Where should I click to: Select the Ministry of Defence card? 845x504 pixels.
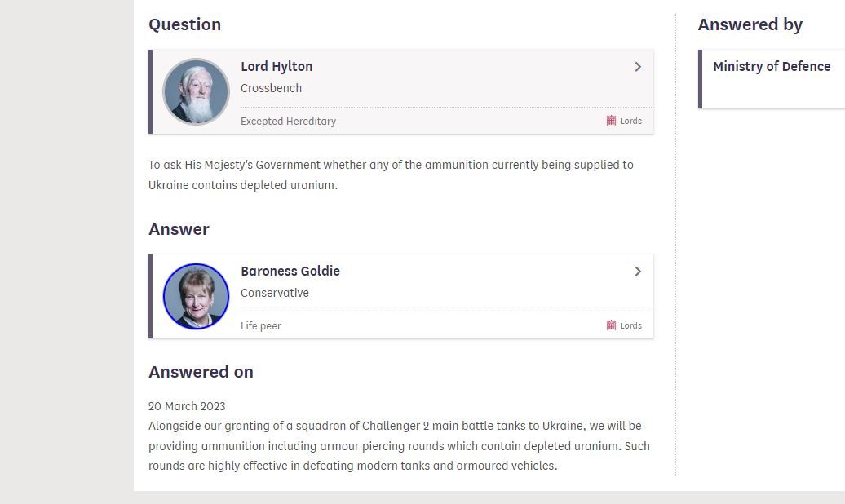(772, 79)
